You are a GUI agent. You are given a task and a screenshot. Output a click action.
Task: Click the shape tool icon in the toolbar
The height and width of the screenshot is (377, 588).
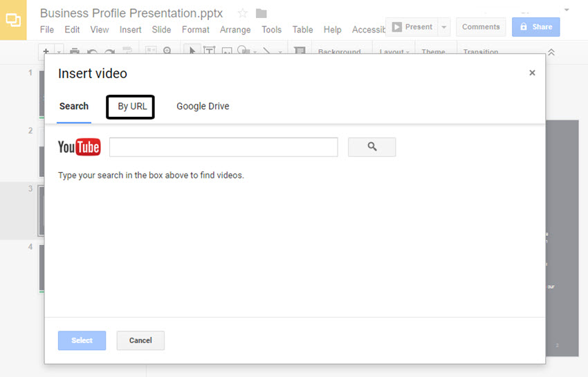click(244, 50)
